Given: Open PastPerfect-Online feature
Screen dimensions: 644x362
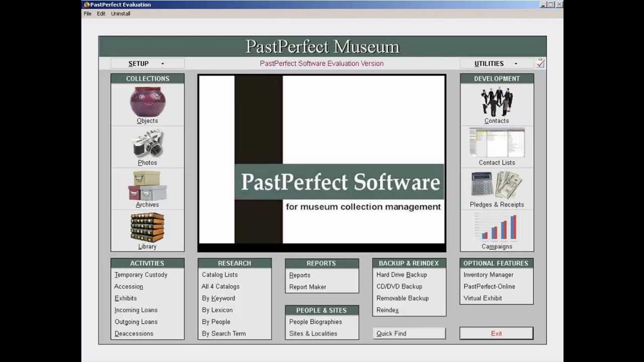Looking at the screenshot, I should coord(490,287).
